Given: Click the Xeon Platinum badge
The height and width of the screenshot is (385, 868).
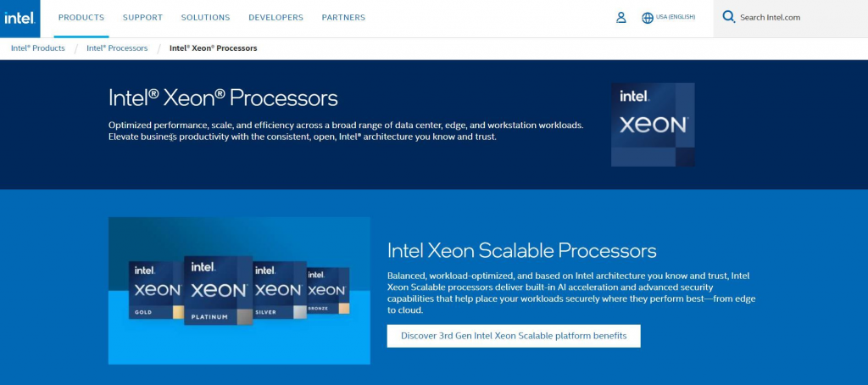Looking at the screenshot, I should (218, 290).
